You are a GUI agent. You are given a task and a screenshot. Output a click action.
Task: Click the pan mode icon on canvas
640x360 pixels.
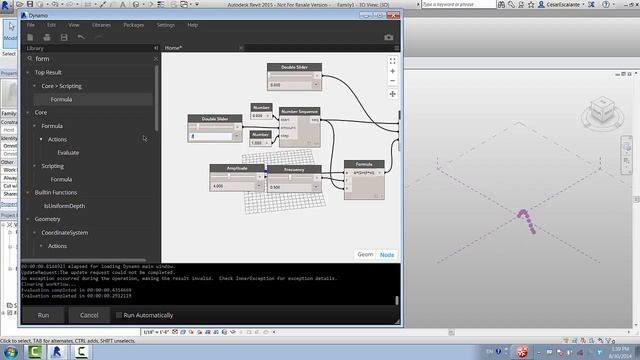coord(392,94)
